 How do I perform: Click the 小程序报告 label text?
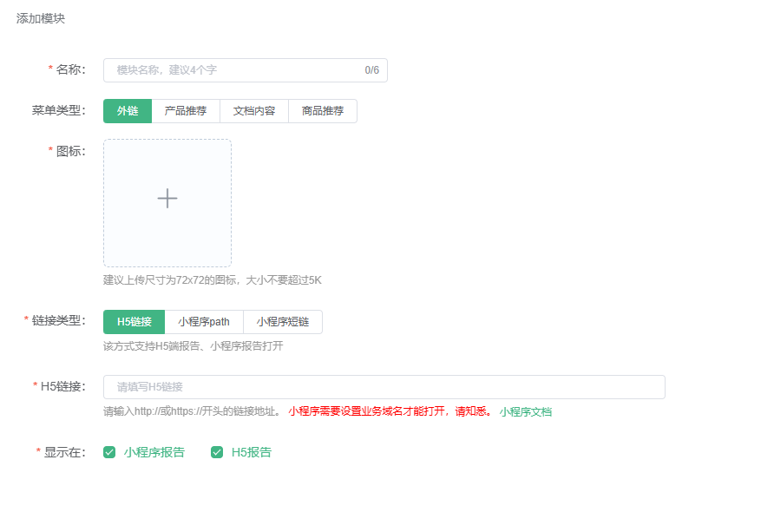[154, 452]
